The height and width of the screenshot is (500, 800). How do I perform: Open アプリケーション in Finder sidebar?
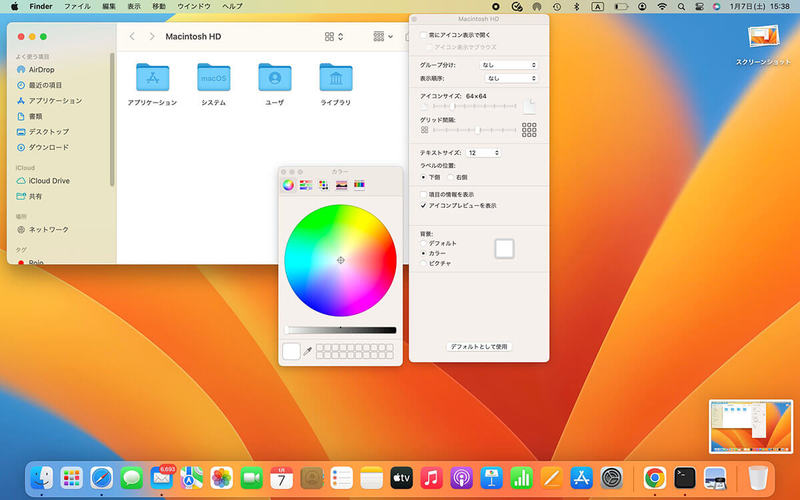pos(49,101)
